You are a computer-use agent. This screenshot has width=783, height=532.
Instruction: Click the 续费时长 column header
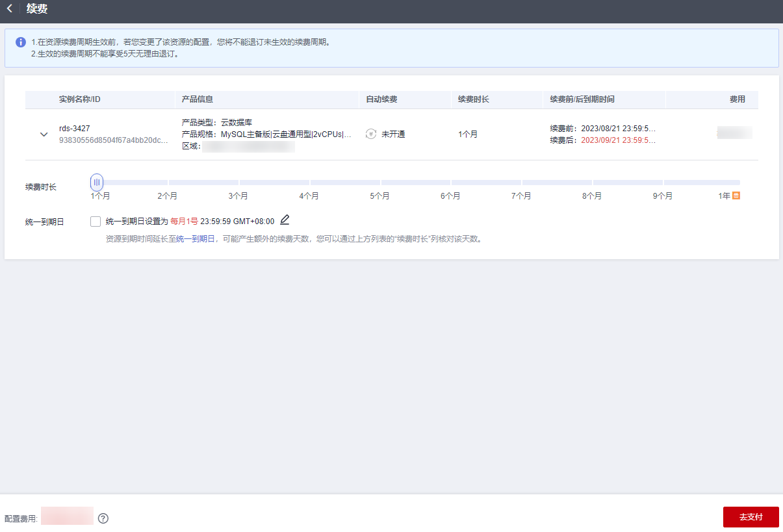click(474, 99)
